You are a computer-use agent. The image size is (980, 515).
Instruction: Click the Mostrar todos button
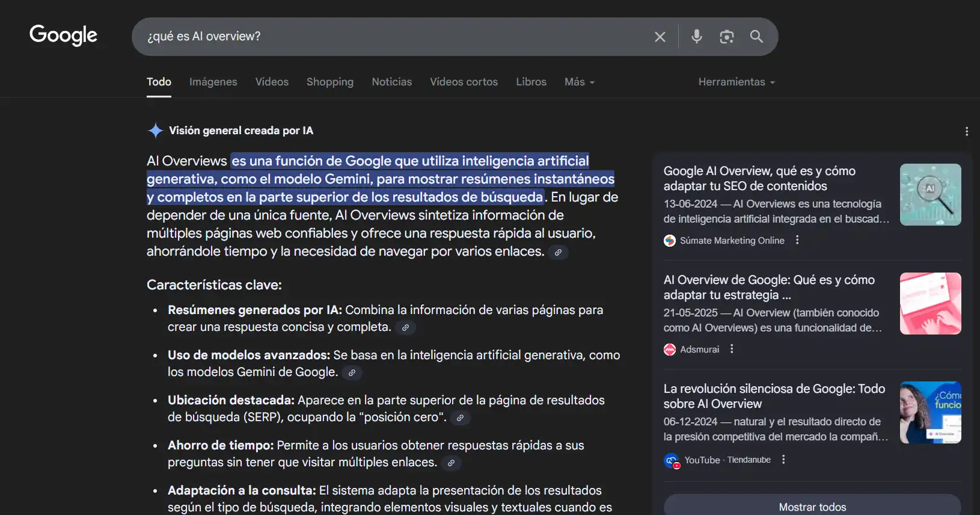812,505
